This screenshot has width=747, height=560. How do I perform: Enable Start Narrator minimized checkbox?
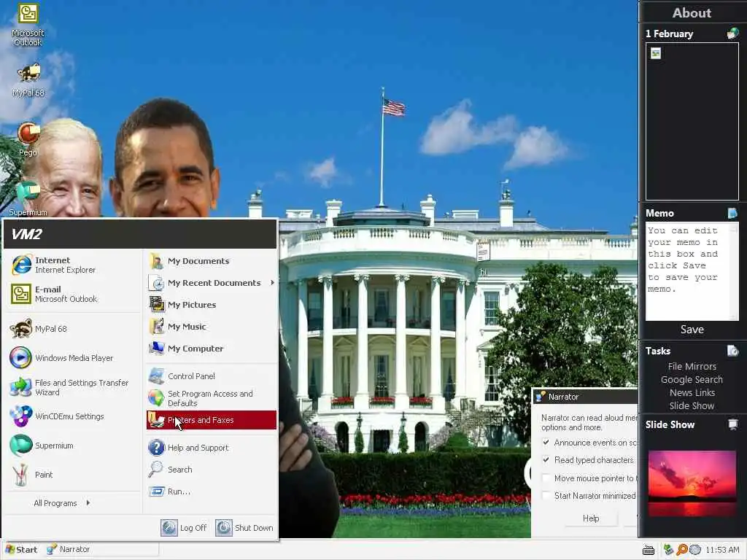[x=546, y=496]
